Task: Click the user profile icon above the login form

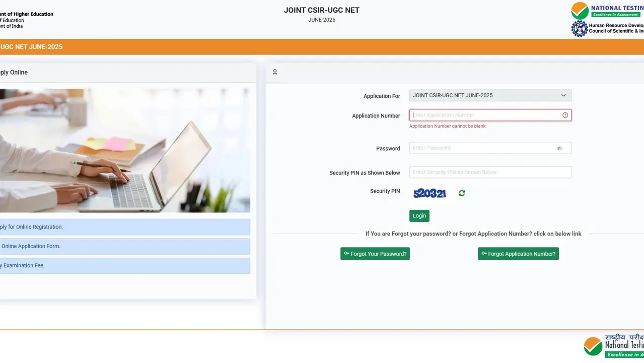Action: [x=274, y=72]
